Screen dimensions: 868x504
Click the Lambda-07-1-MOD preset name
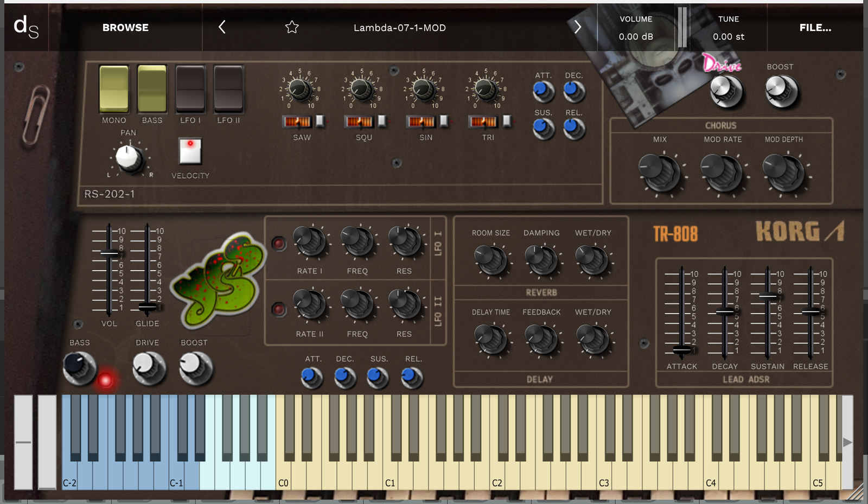[400, 28]
